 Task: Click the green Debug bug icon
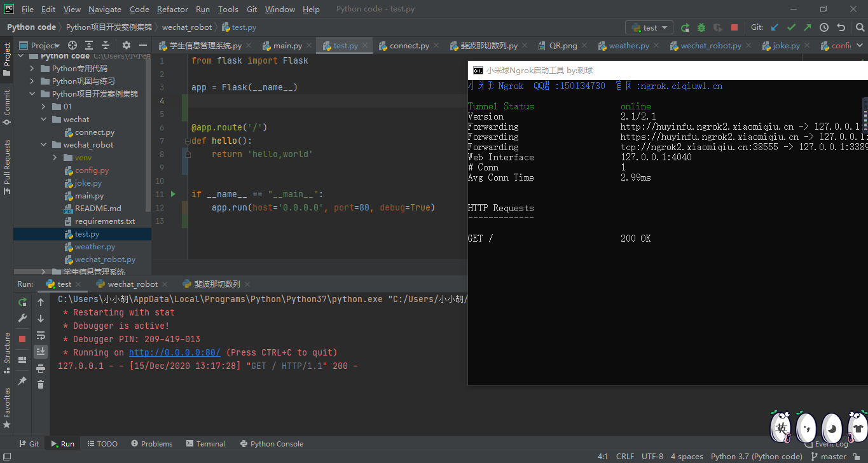[701, 27]
